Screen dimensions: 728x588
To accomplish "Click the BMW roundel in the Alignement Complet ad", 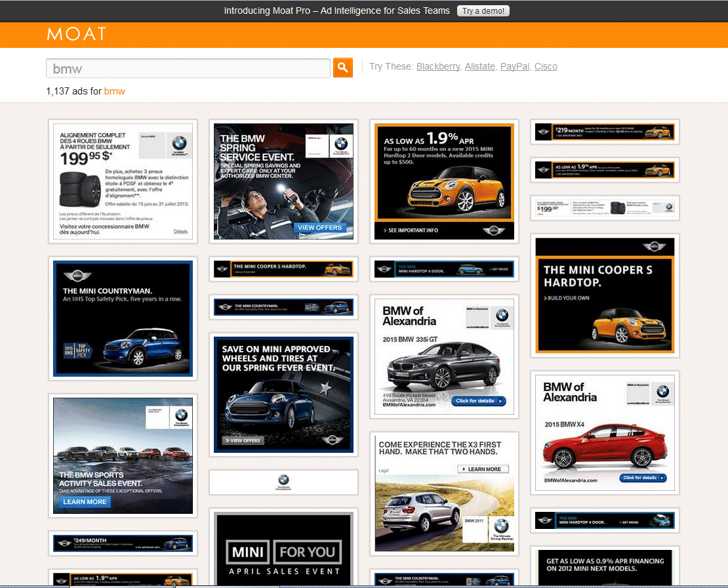I will (x=179, y=143).
